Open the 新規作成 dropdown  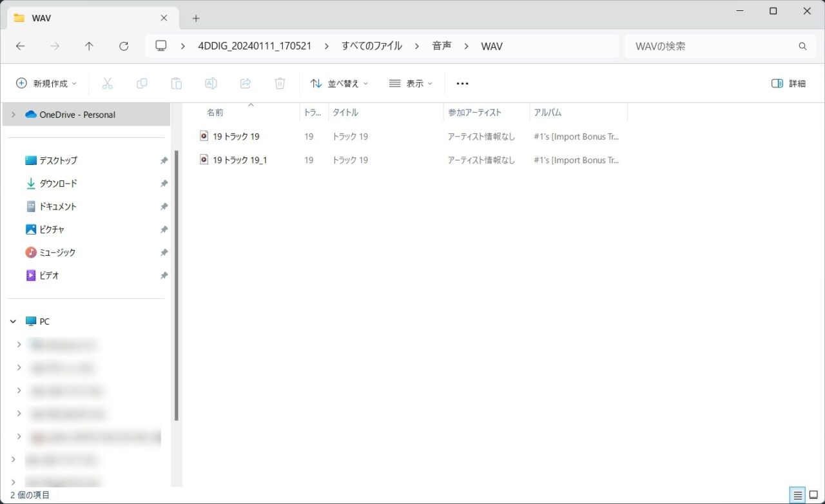point(46,83)
